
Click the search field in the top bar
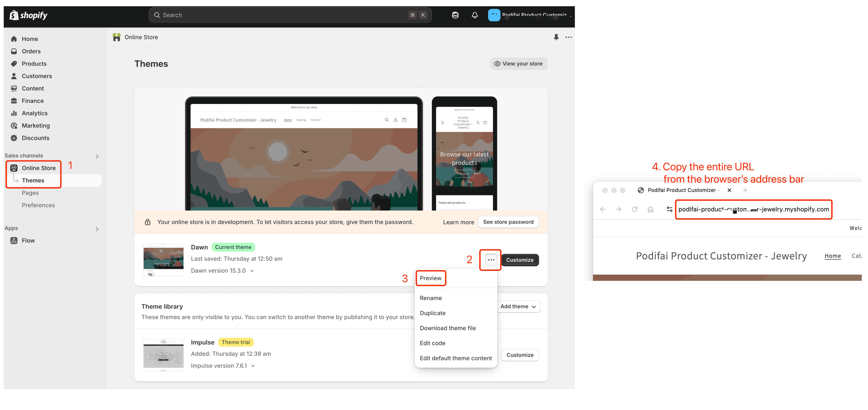(290, 15)
